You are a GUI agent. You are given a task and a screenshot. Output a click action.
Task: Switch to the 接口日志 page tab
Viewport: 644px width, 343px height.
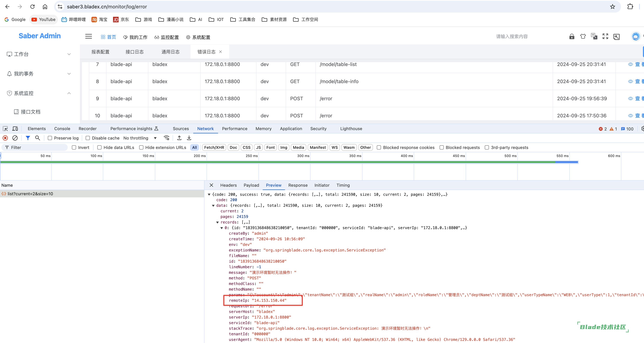[x=134, y=52]
